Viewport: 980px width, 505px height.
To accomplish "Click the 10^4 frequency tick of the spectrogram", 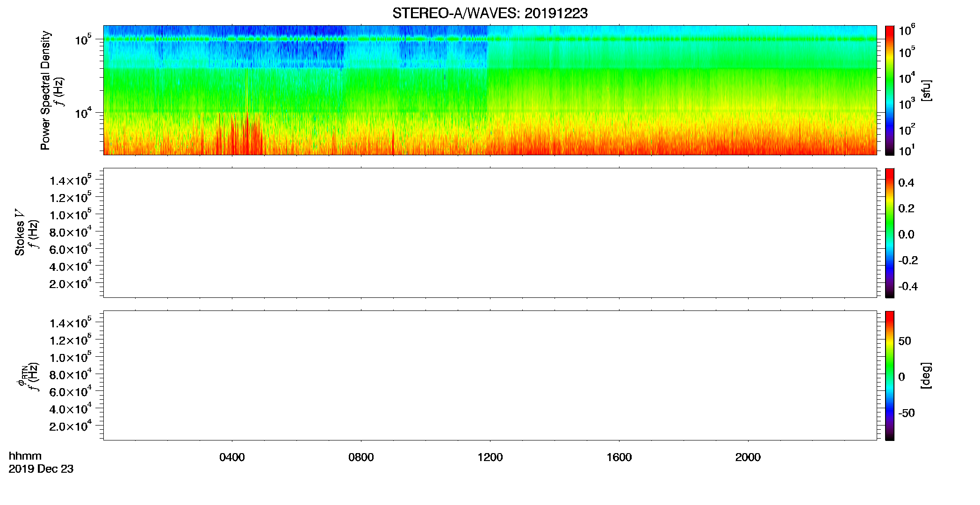I will tap(83, 113).
